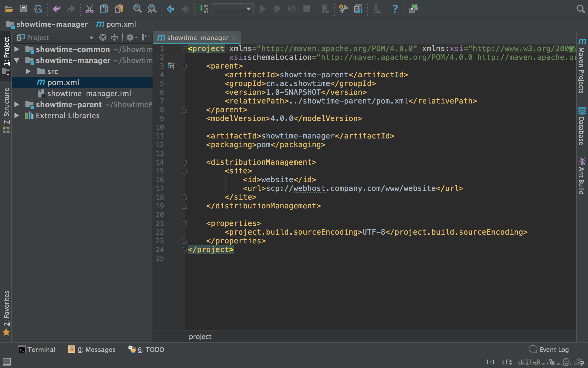Click the Make Project binary icon
This screenshot has height=368, width=588.
coord(204,9)
